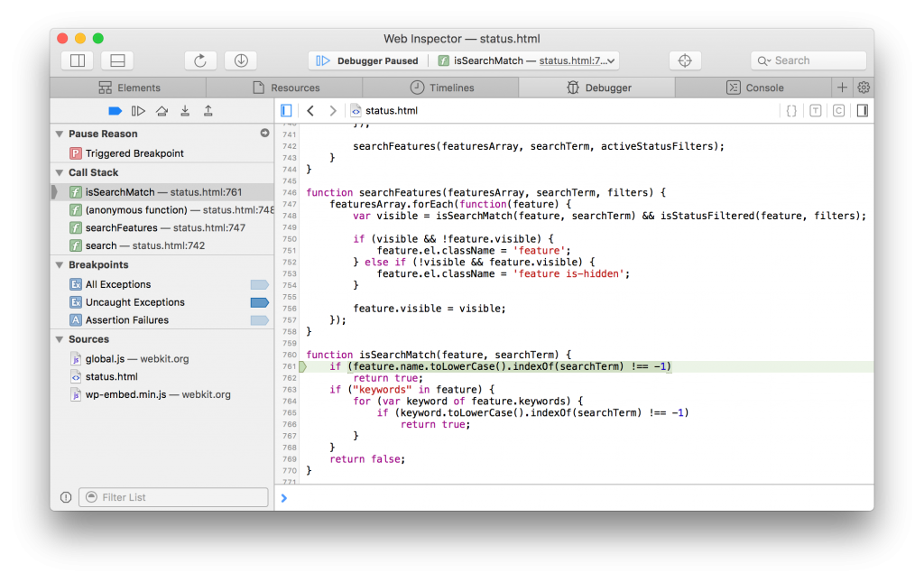Click the magnifier icon in Search field
The width and height of the screenshot is (924, 582).
763,60
